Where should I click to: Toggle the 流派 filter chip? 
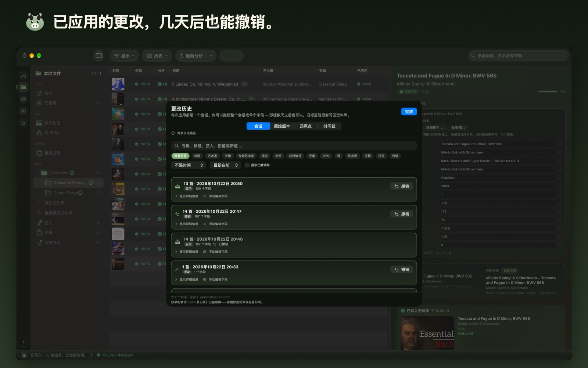point(265,156)
